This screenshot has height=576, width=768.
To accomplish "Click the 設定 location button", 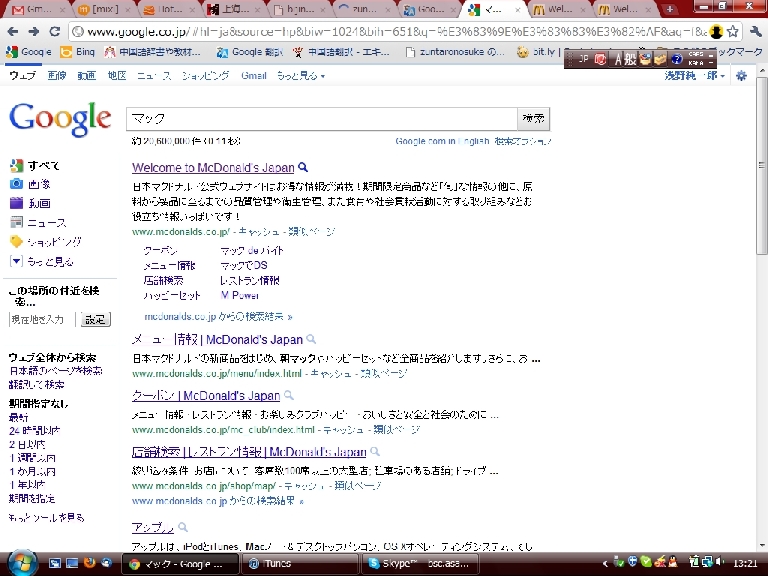I will [96, 319].
